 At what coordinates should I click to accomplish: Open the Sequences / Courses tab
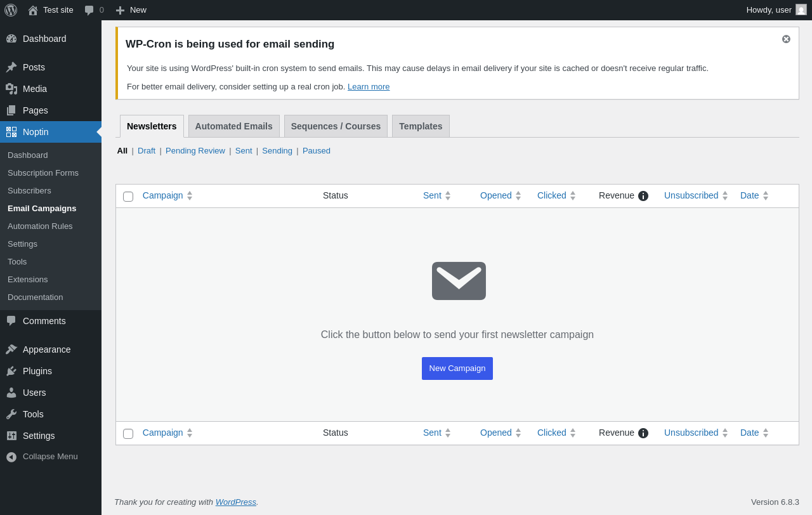[x=336, y=126]
